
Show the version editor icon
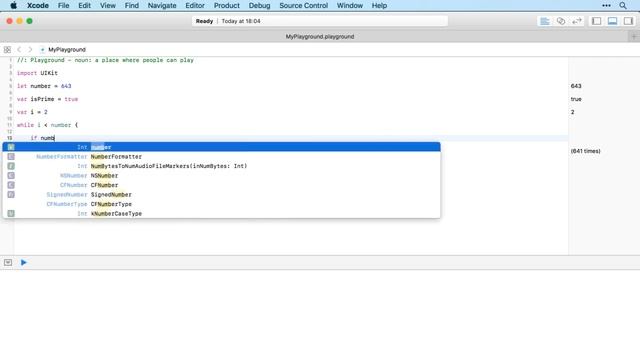click(576, 21)
